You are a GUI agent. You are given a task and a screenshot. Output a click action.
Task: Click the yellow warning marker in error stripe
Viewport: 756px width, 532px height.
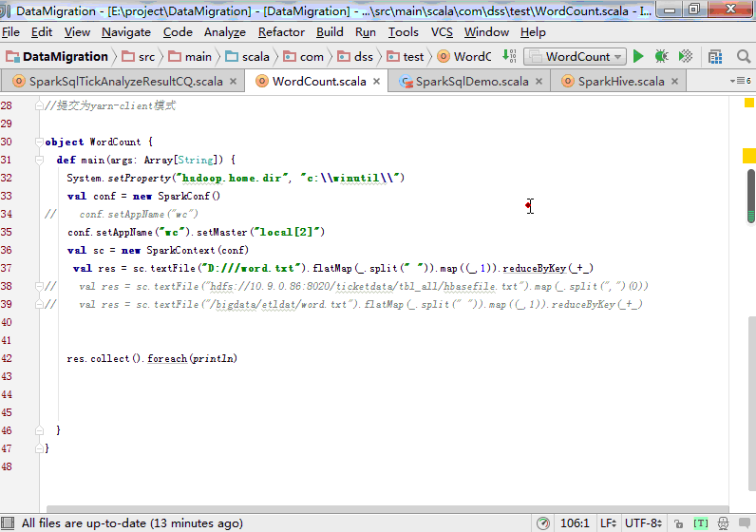(748, 156)
